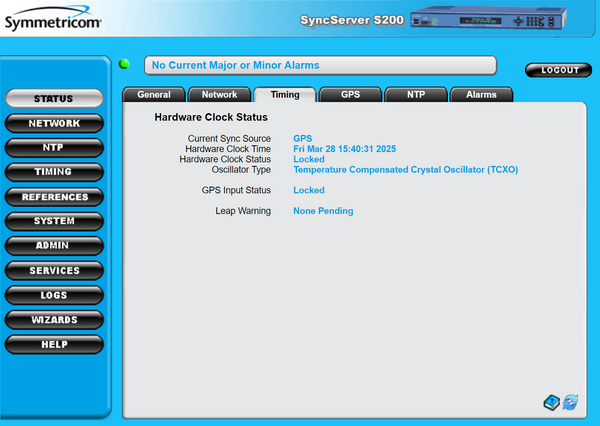Launch the WIZARDS sidebar menu
This screenshot has height=426, width=600.
coord(53,320)
